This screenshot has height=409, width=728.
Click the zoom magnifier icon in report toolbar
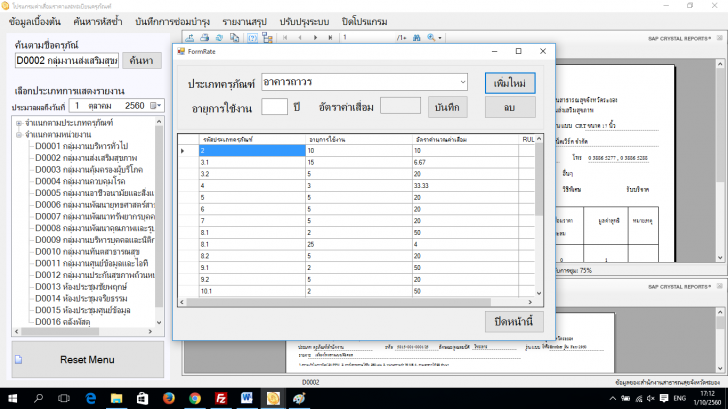pos(431,38)
